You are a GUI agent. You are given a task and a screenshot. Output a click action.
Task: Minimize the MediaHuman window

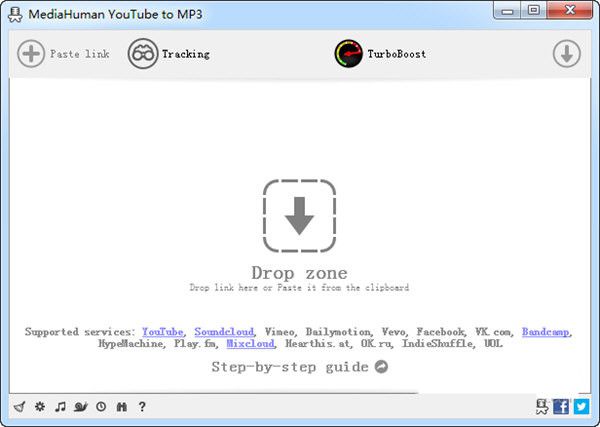coord(507,10)
